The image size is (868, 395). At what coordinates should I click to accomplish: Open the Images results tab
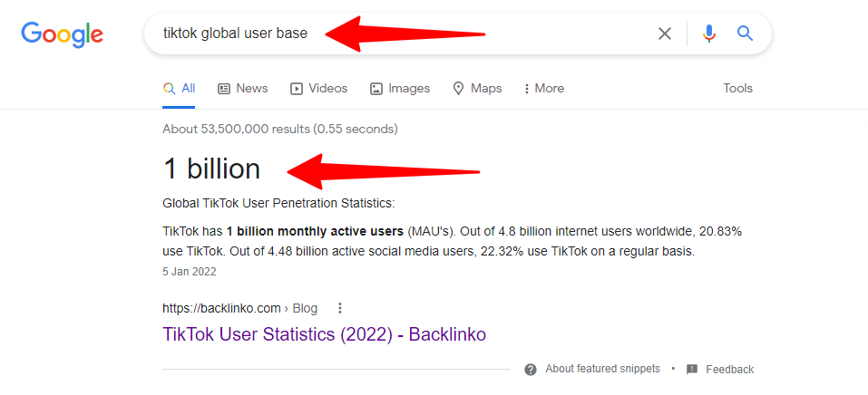pyautogui.click(x=399, y=89)
